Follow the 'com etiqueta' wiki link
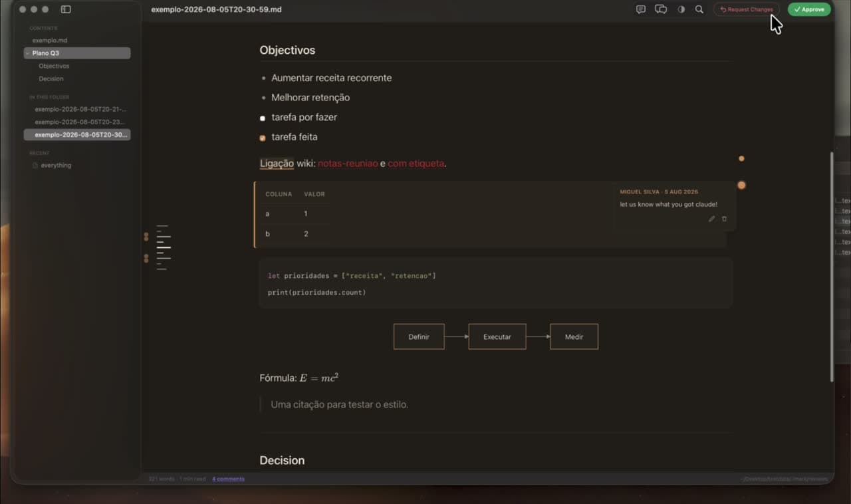Screen dimensions: 851x504 point(416,164)
